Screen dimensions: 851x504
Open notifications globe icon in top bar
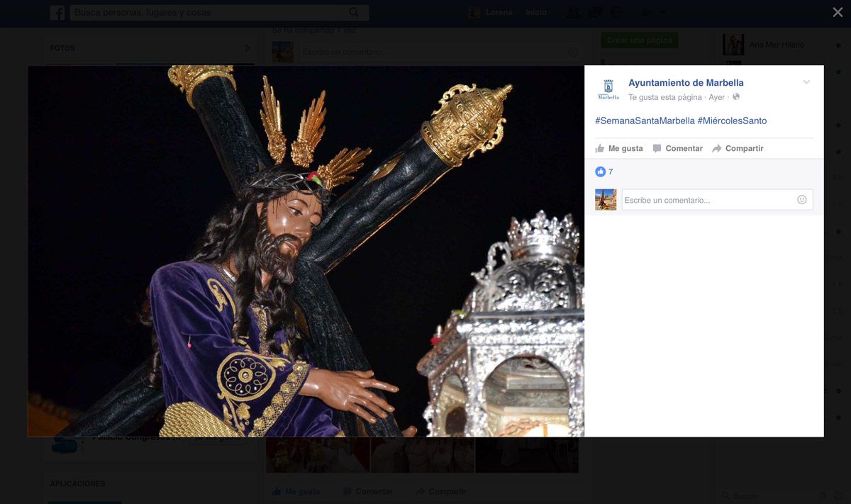click(617, 13)
